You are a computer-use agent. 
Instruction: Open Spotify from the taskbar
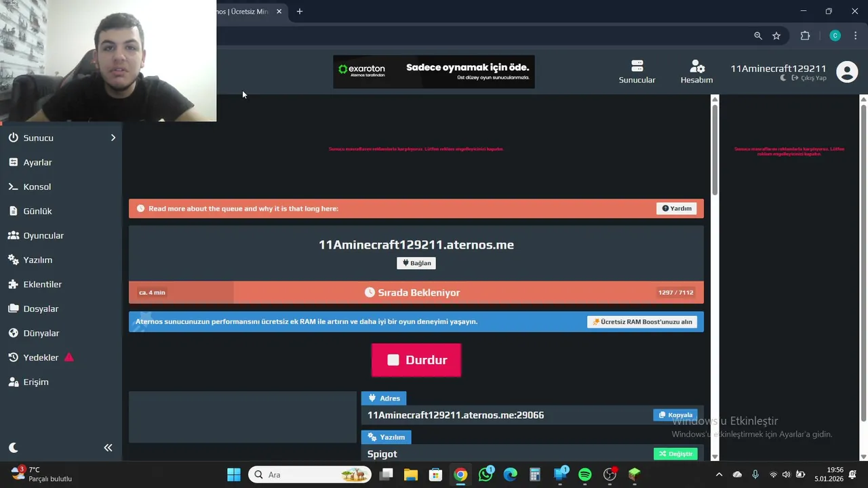[585, 474]
